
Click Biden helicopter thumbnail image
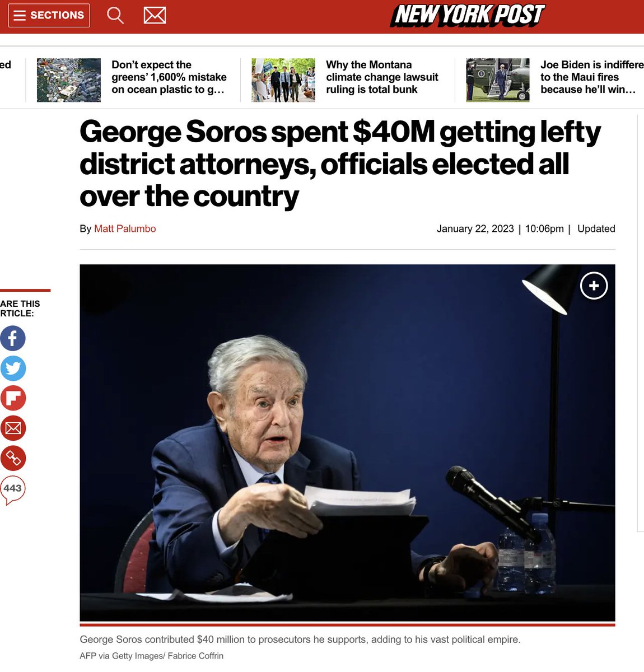(498, 80)
